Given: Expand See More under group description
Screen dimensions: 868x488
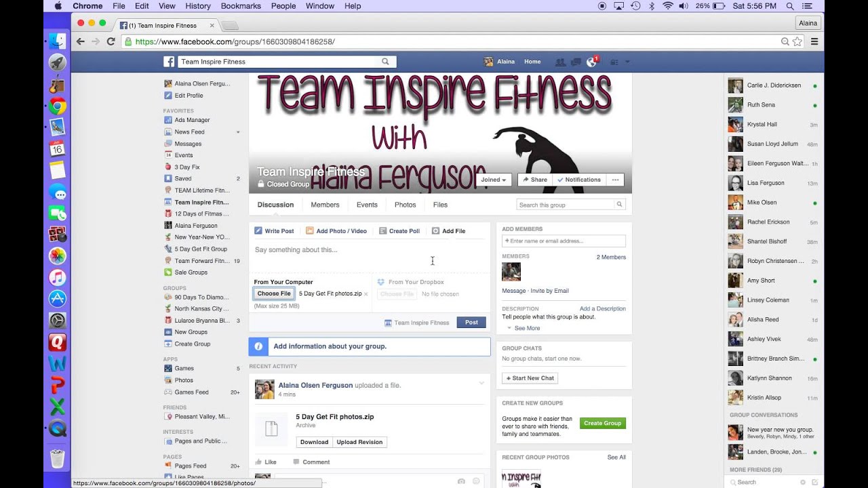Looking at the screenshot, I should coord(527,328).
